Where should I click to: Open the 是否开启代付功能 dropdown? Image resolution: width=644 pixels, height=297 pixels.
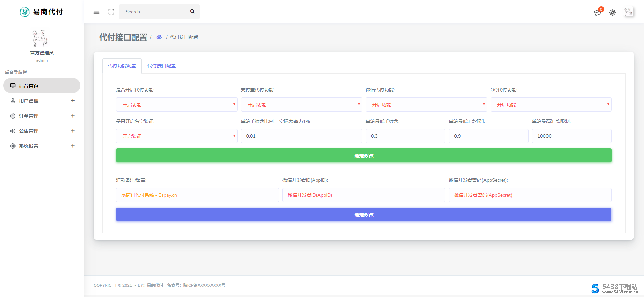(177, 105)
